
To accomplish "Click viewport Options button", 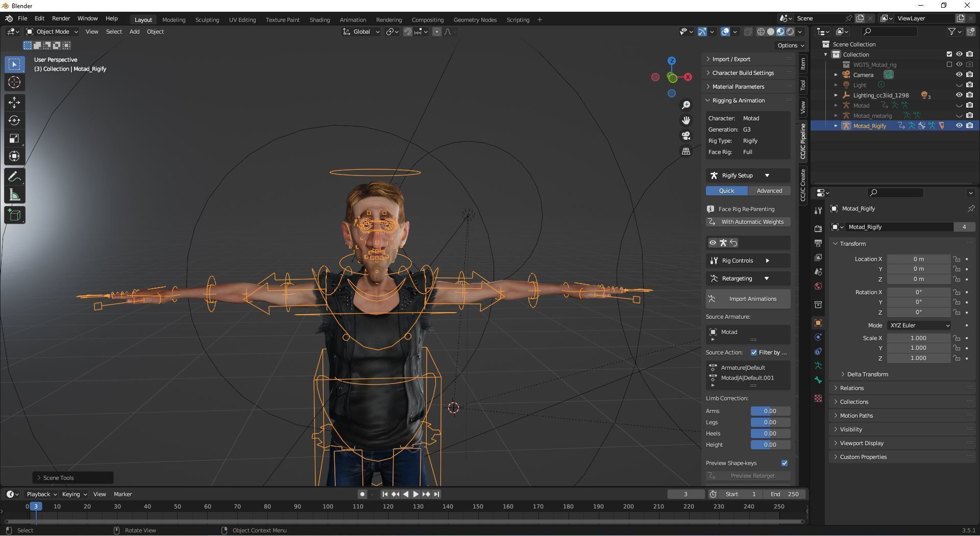I will 791,45.
